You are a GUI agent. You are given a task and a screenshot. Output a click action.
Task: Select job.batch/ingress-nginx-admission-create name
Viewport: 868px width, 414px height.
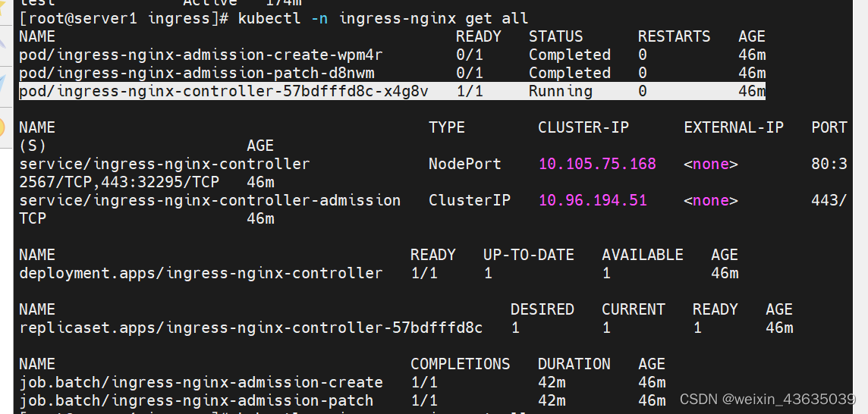click(x=201, y=382)
